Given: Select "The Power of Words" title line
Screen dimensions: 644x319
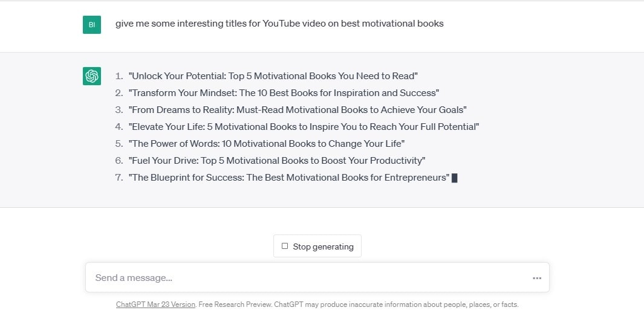Looking at the screenshot, I should coord(266,144).
